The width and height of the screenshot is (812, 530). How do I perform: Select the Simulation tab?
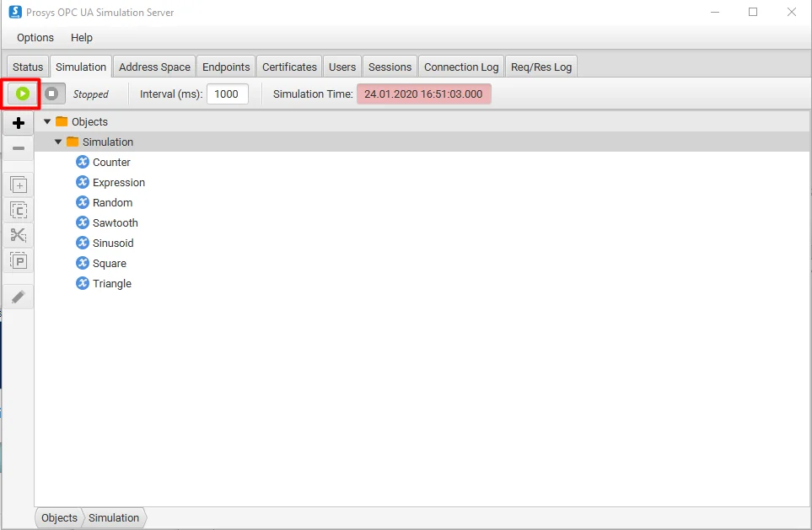coord(81,67)
